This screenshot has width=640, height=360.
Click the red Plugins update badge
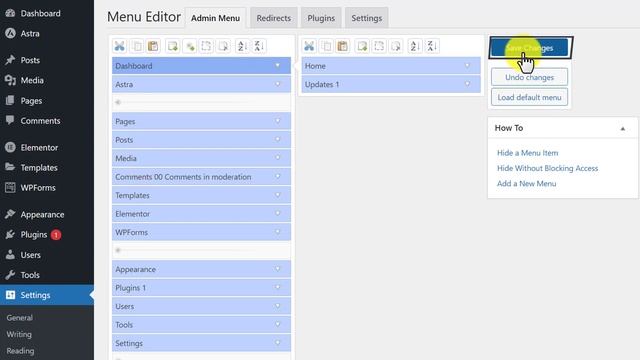56,235
